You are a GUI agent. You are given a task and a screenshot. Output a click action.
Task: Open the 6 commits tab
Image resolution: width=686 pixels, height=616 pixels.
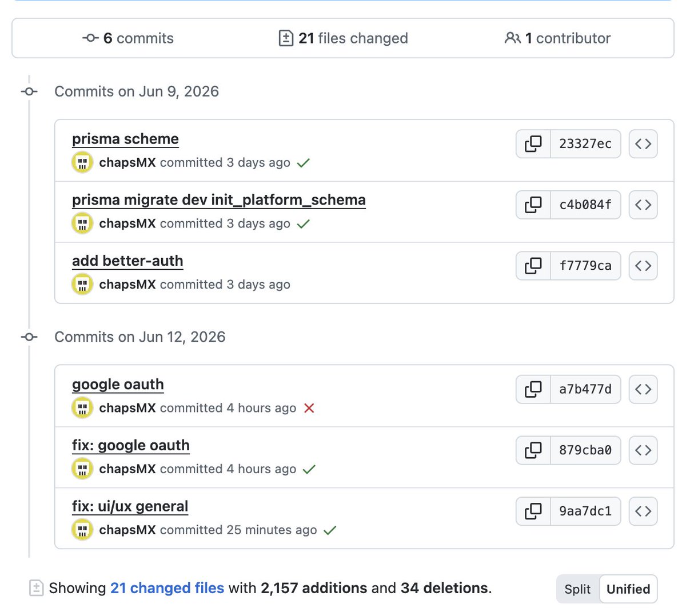click(x=128, y=38)
